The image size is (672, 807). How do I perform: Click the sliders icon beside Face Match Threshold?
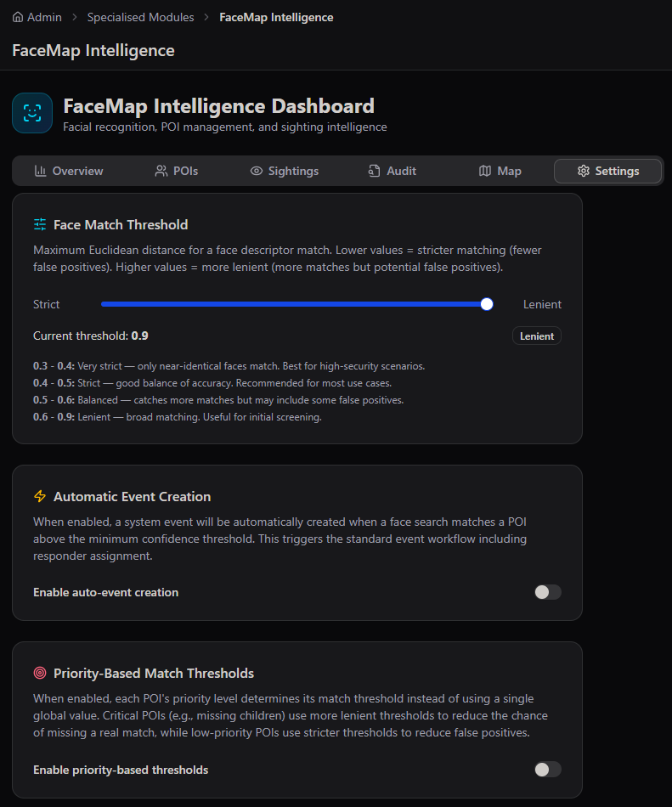tap(40, 224)
